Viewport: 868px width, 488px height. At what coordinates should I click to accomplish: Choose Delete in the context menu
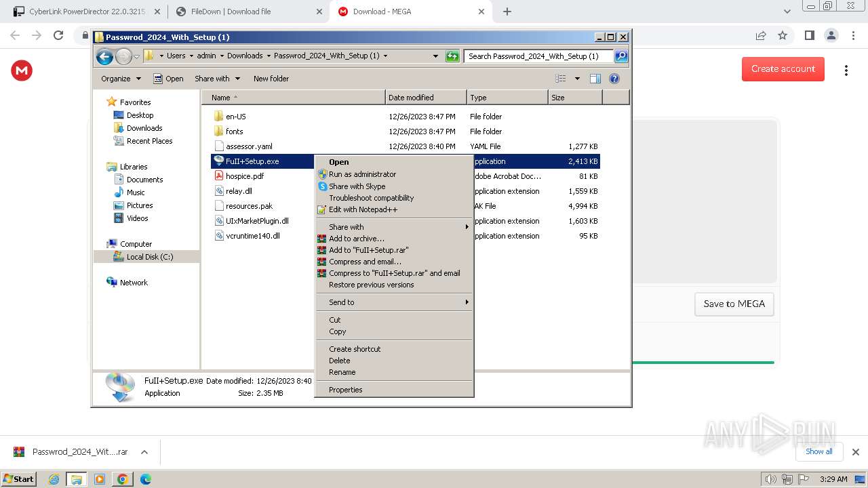point(394,361)
